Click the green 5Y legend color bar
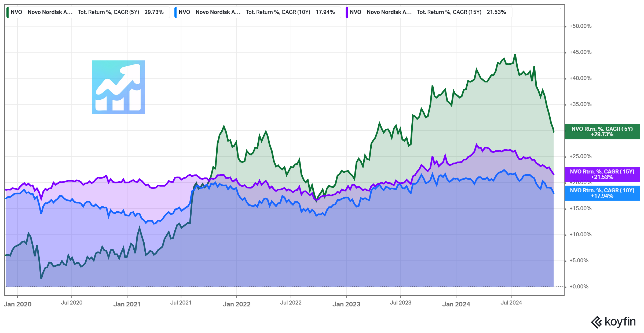 pyautogui.click(x=8, y=12)
